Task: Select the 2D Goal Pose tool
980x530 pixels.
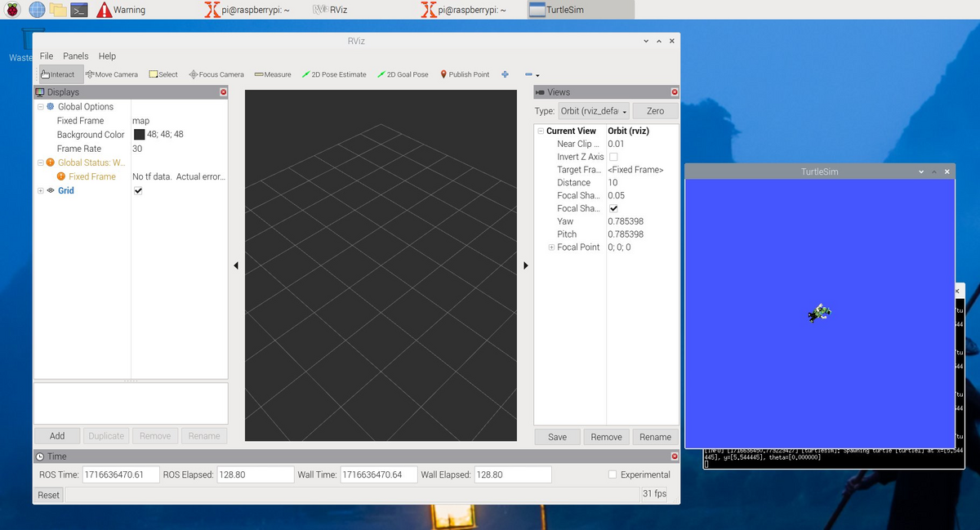Action: [403, 74]
